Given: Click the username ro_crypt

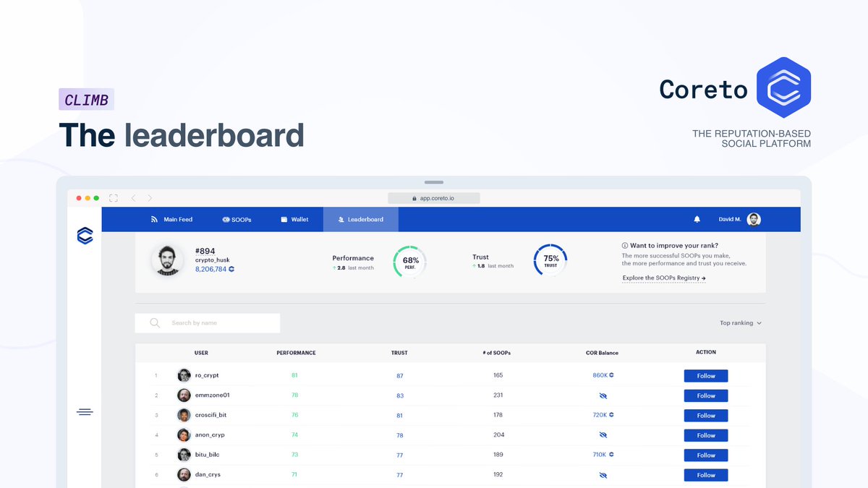Looking at the screenshot, I should (207, 375).
